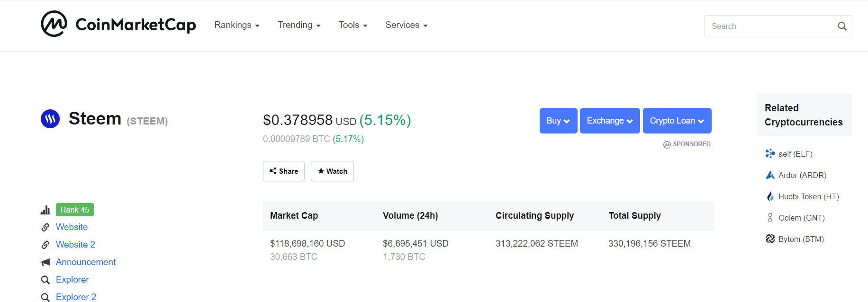Click the Huobi Token flame icon

coord(770,196)
